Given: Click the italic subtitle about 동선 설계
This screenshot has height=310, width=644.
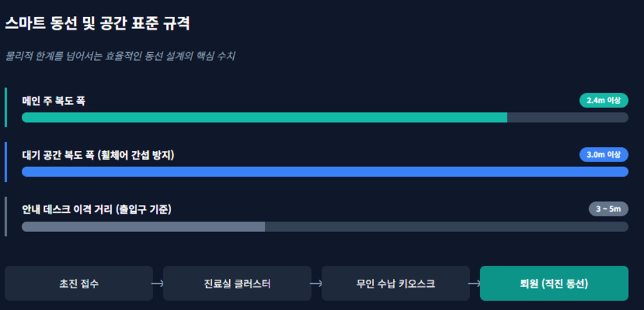Looking at the screenshot, I should pos(120,56).
